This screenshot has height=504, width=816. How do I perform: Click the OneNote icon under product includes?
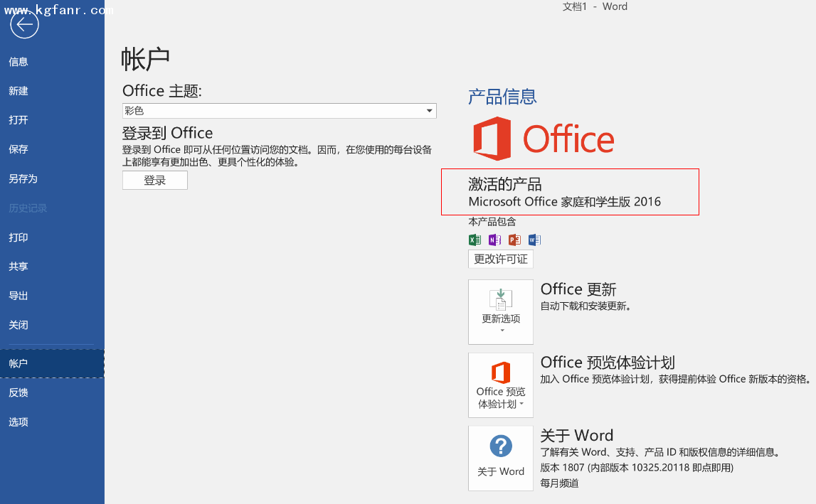pos(494,240)
